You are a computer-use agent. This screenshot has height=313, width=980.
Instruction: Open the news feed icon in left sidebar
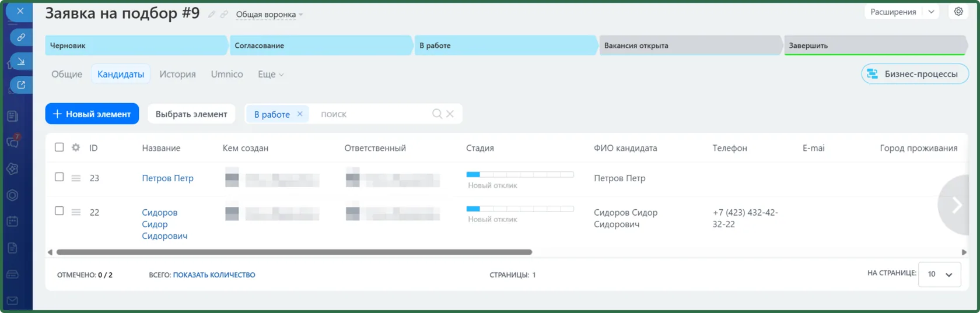12,116
